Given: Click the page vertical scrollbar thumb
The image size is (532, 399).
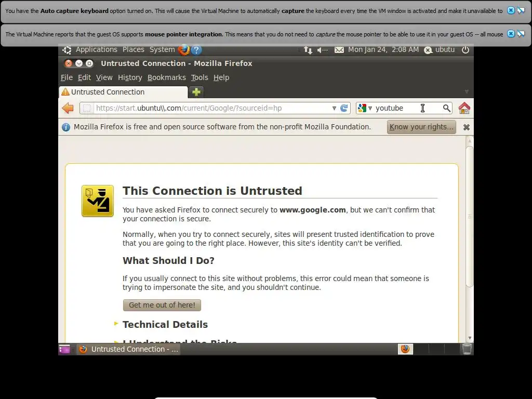Looking at the screenshot, I should coord(470,217).
